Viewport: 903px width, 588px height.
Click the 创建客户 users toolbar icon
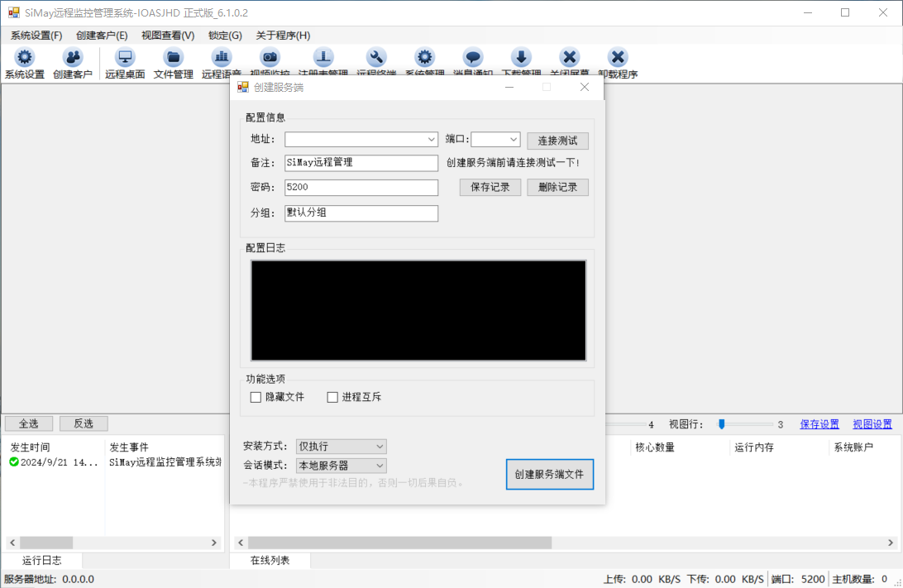click(73, 58)
